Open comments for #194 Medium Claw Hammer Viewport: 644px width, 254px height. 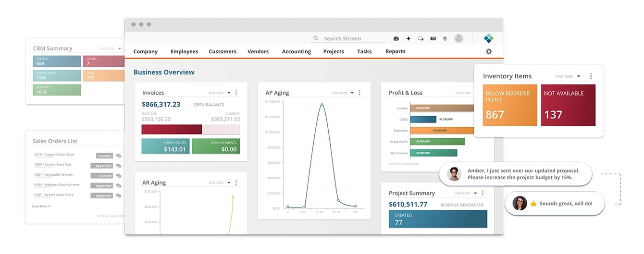(x=119, y=186)
